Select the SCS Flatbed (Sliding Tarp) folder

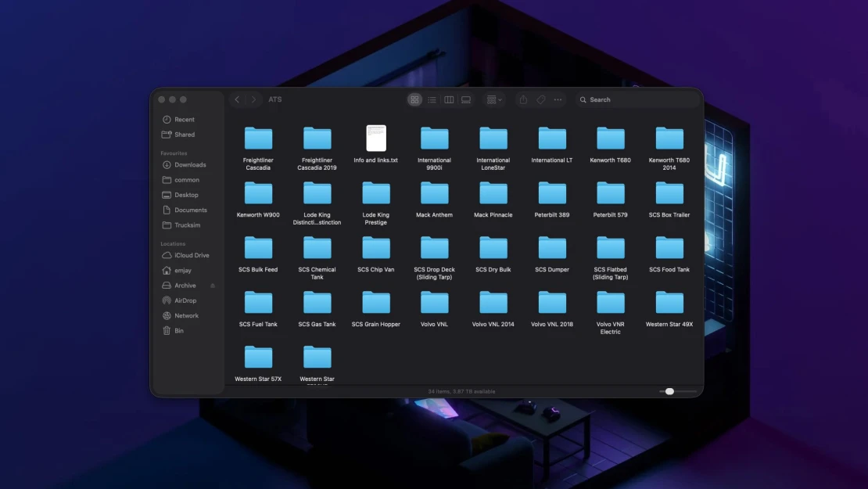pyautogui.click(x=611, y=248)
